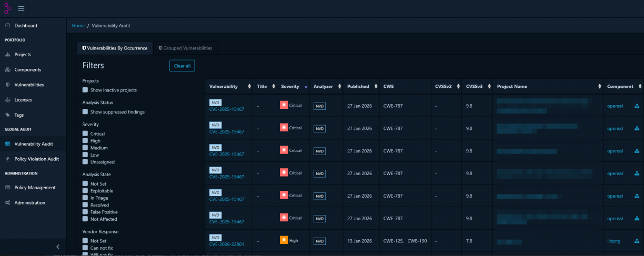The width and height of the screenshot is (644, 256).
Task: Enable Show inactive projects checkbox
Action: point(85,90)
